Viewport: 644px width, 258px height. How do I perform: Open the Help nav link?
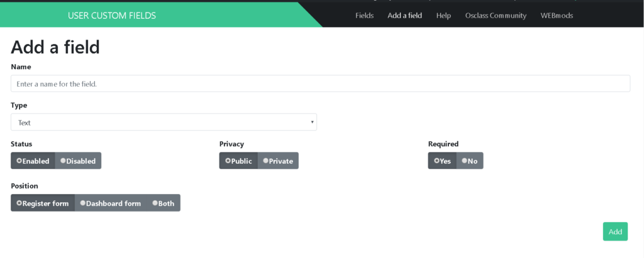pyautogui.click(x=443, y=16)
